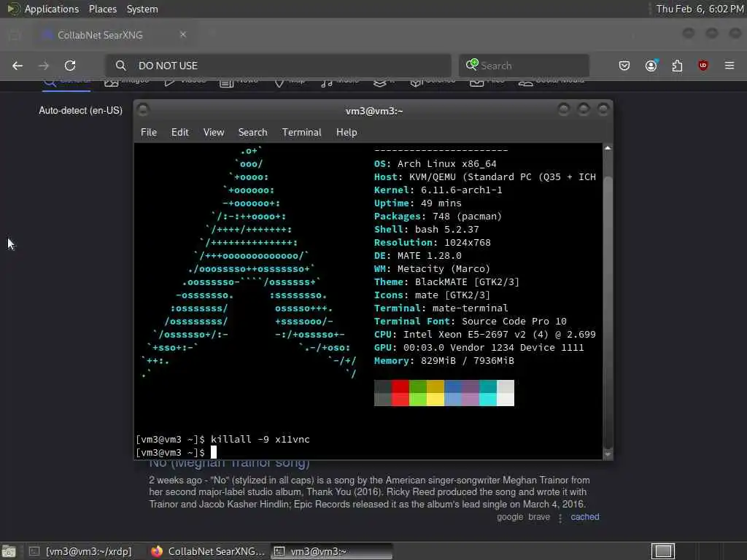Switch to CollabNet SearXNG Firefox taskbar entry
This screenshot has height=560, width=747.
(208, 551)
